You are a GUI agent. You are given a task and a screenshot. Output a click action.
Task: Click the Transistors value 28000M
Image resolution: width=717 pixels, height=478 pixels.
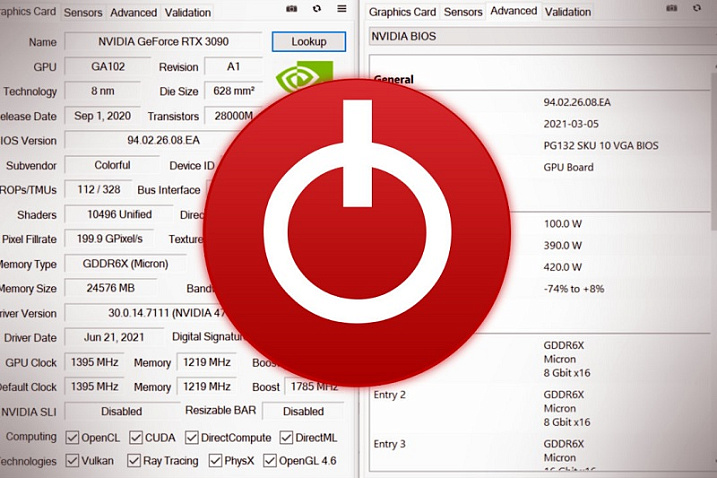233,116
